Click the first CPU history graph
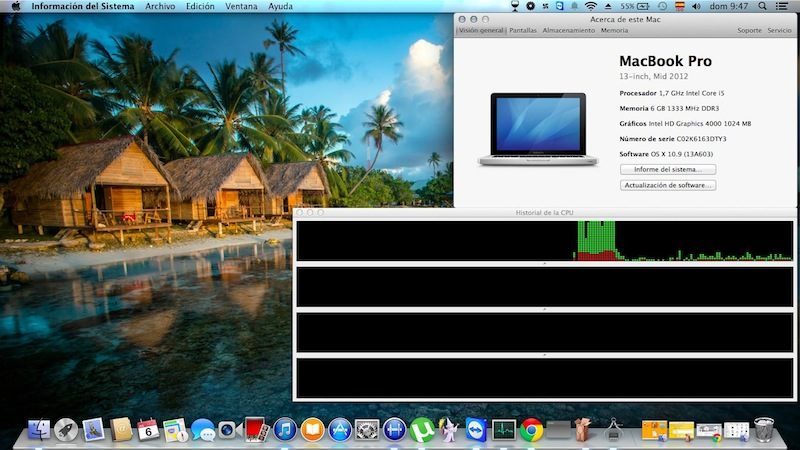 coord(544,241)
